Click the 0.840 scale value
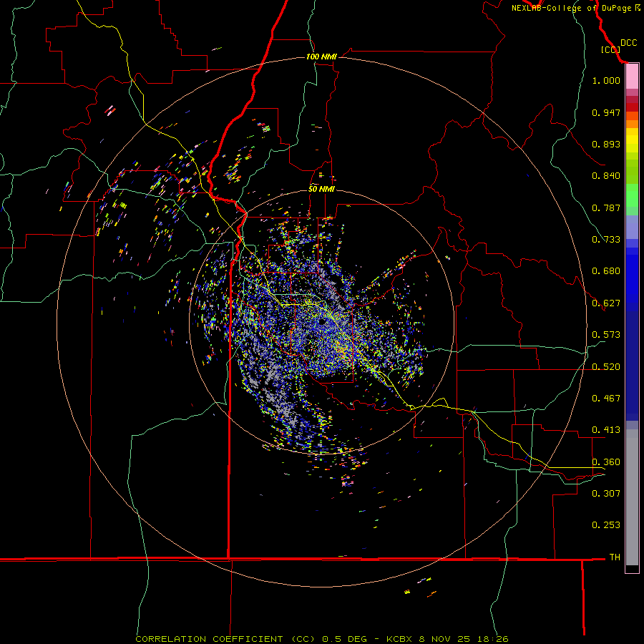This screenshot has height=644, width=644. point(606,176)
